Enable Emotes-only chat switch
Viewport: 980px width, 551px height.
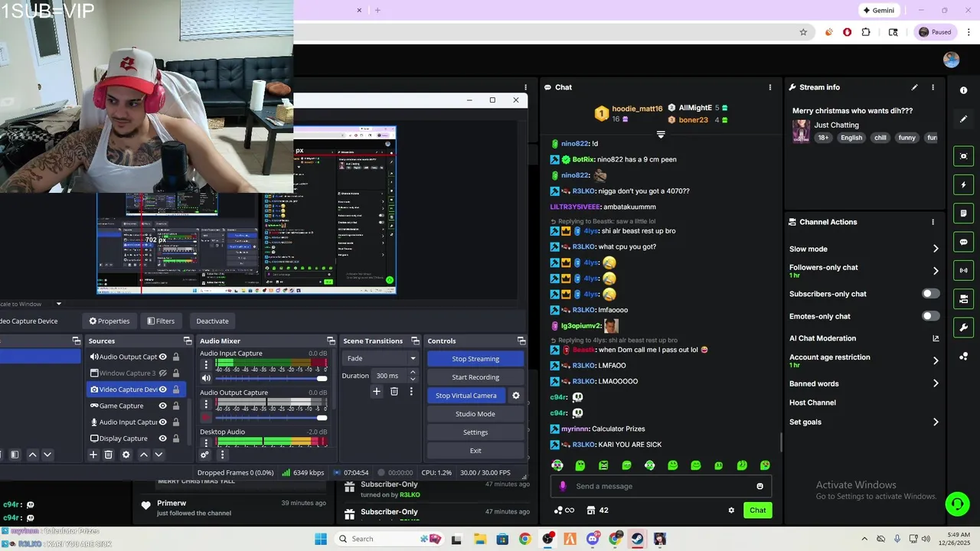click(930, 316)
